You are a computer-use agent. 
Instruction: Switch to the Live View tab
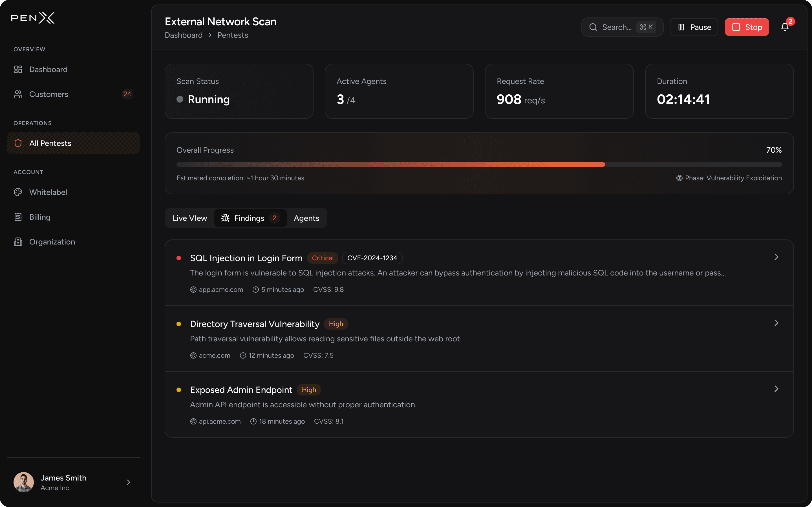tap(189, 218)
